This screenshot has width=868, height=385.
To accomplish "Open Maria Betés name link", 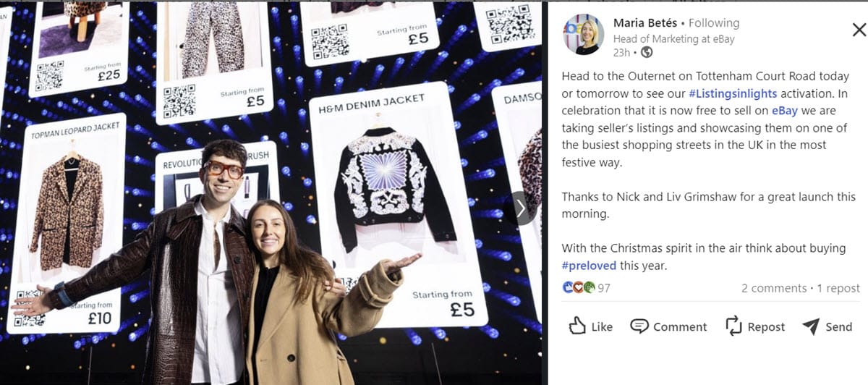I will [x=645, y=23].
